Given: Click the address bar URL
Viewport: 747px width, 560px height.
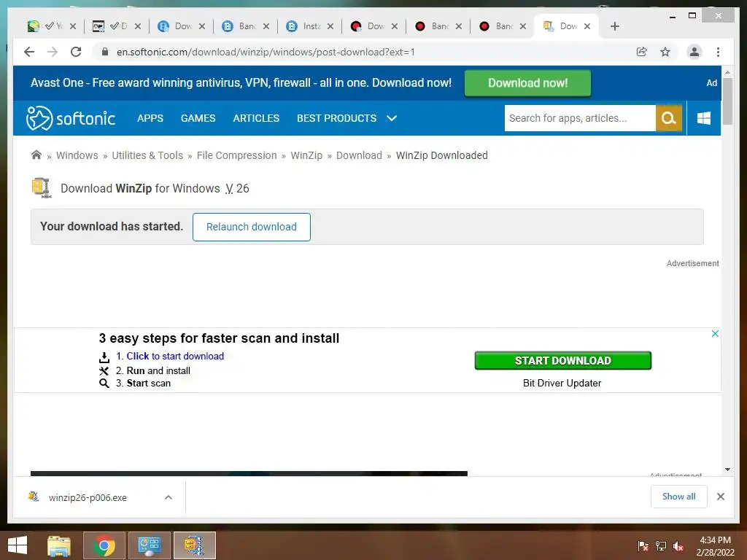Looking at the screenshot, I should (266, 52).
